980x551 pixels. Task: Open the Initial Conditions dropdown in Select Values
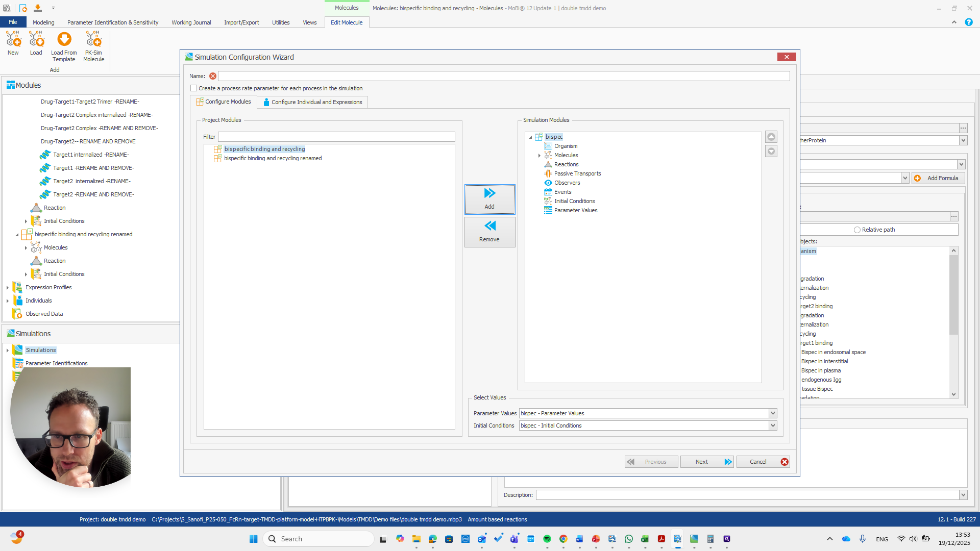(x=773, y=425)
